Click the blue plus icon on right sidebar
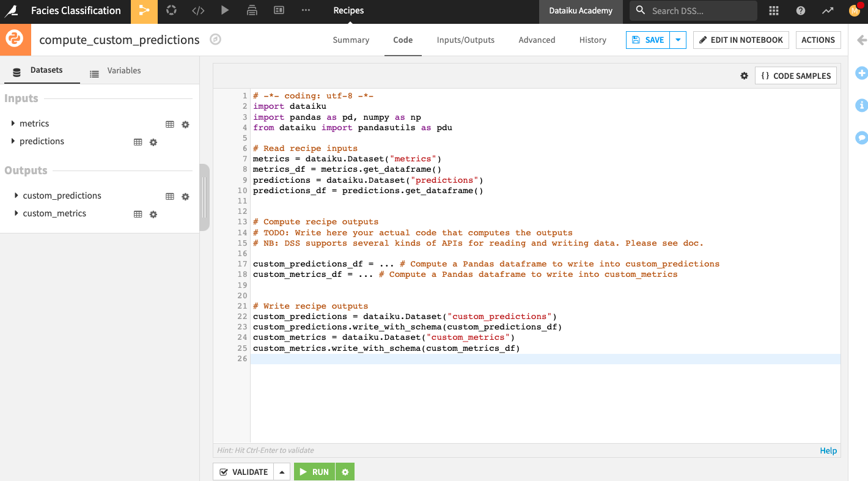The image size is (868, 481). [861, 73]
